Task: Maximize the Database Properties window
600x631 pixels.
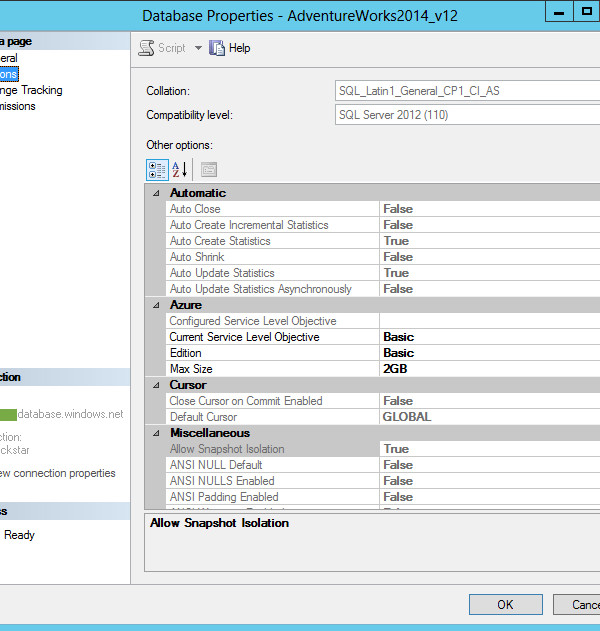Action: click(587, 11)
